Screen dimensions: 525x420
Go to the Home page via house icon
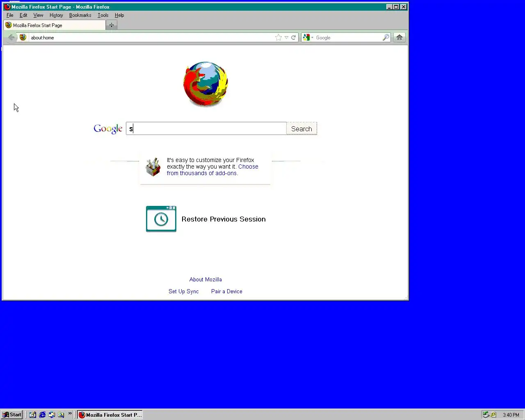coord(399,37)
